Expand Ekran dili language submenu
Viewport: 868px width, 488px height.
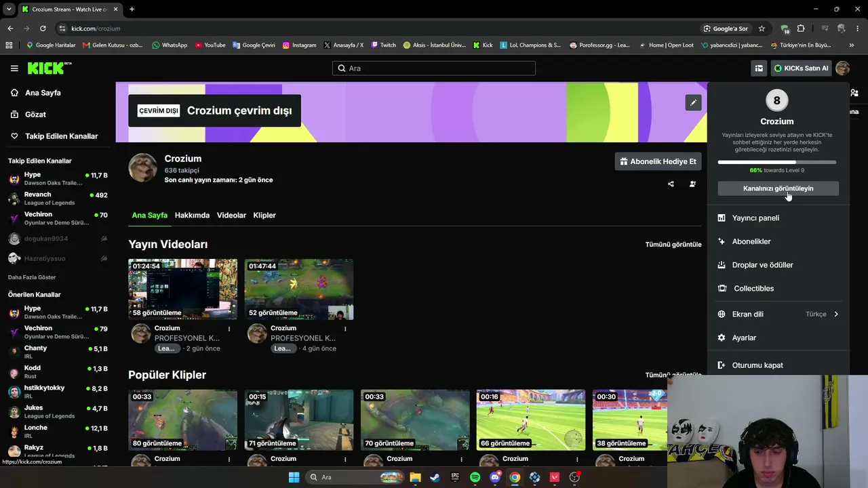click(778, 314)
